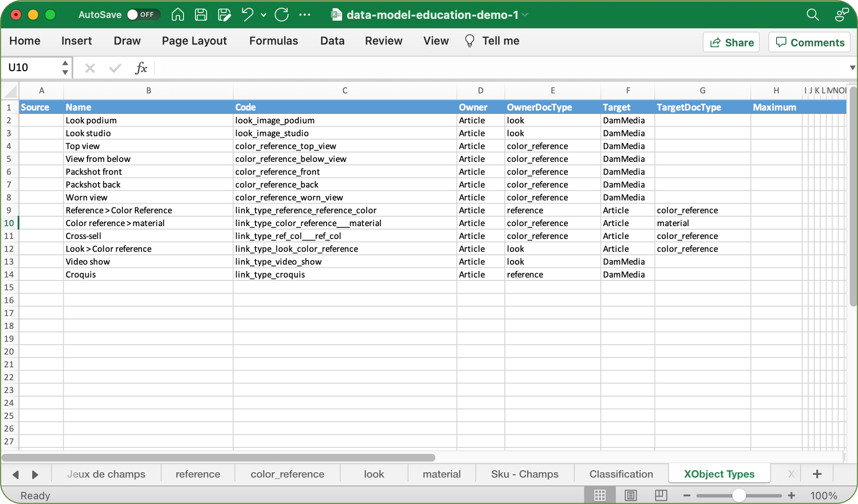Click the Home house icon in title bar
This screenshot has width=858, height=504.
click(x=178, y=14)
